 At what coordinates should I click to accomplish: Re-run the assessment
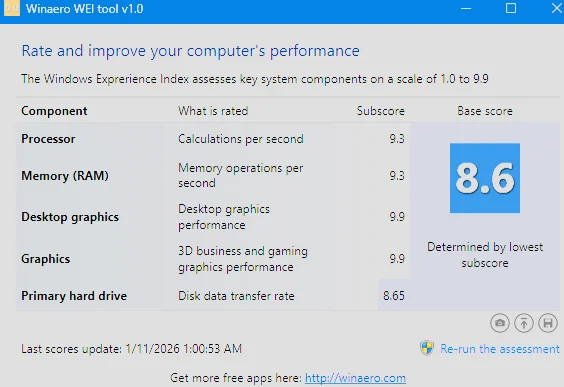[x=500, y=349]
